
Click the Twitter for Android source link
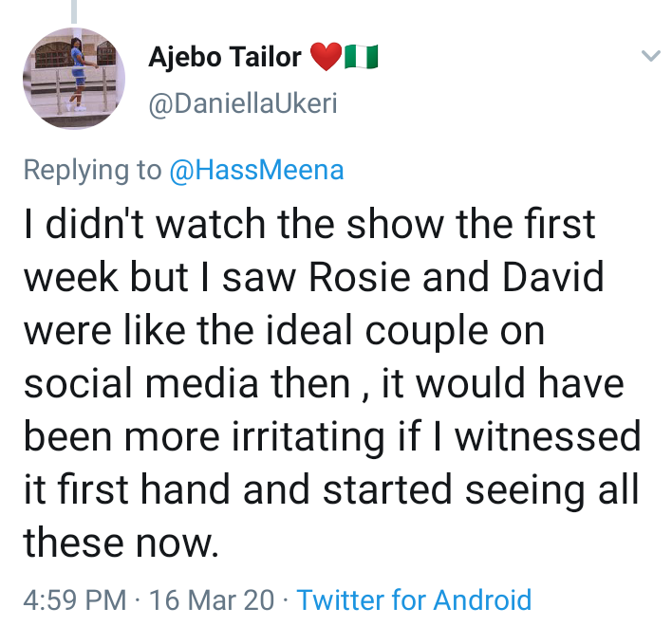[x=414, y=599]
